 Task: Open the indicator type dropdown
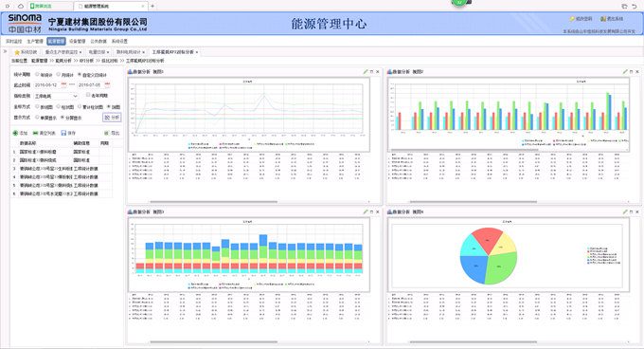point(56,96)
